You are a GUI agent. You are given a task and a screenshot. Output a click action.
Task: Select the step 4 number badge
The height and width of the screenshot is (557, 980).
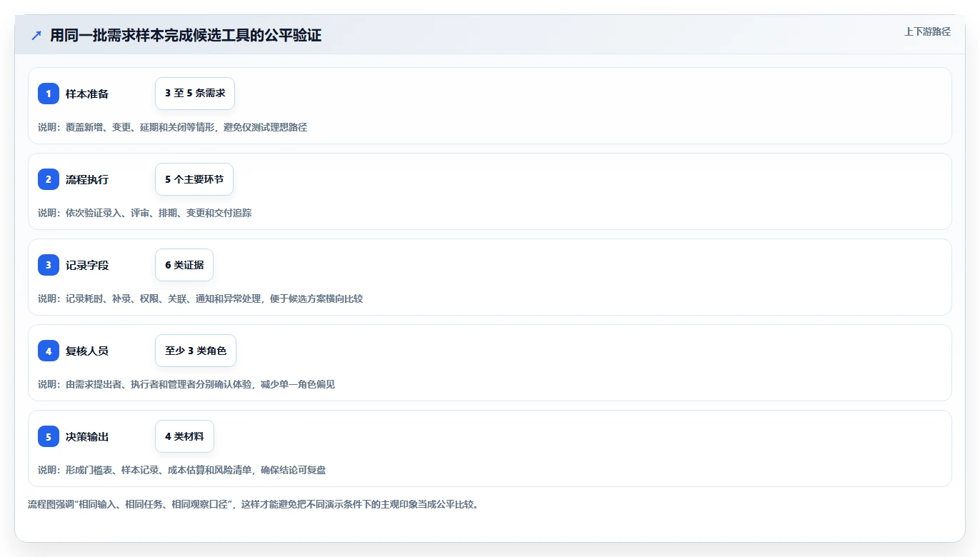tap(49, 351)
